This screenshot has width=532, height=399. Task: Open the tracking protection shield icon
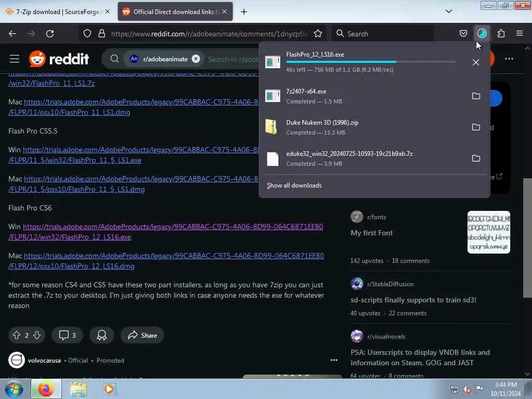pyautogui.click(x=87, y=34)
